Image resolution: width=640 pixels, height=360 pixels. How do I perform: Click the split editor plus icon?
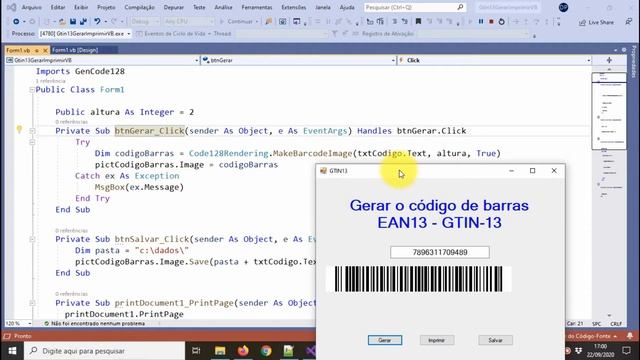click(x=609, y=60)
